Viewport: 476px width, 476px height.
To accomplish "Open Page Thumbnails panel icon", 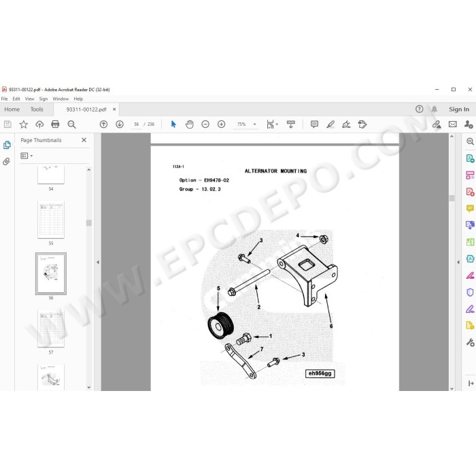I will (7, 145).
